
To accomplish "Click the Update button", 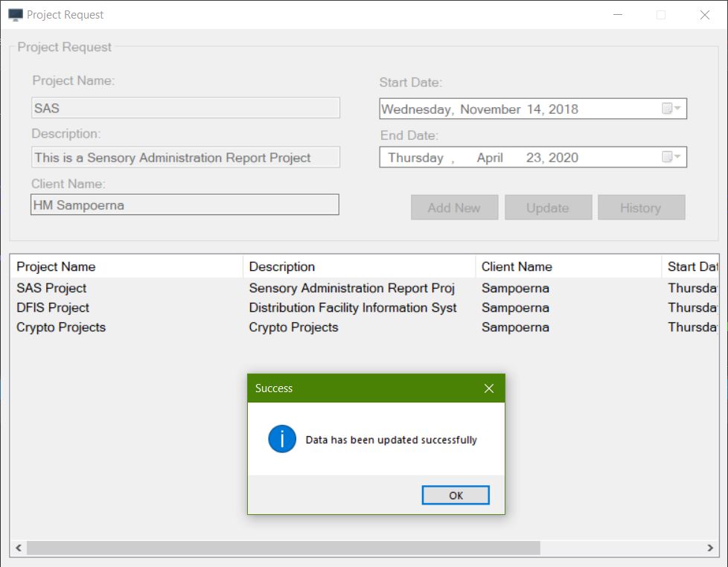I will coord(548,207).
